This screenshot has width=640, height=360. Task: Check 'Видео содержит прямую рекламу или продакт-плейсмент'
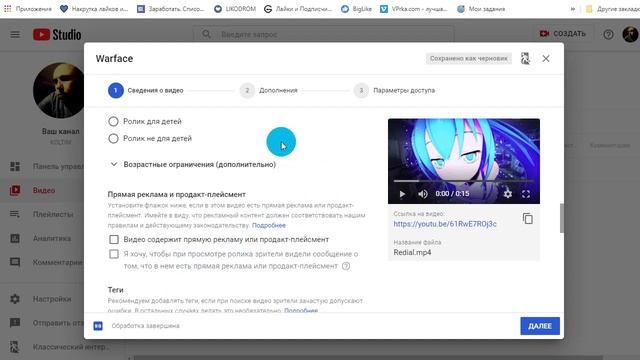[x=114, y=240]
